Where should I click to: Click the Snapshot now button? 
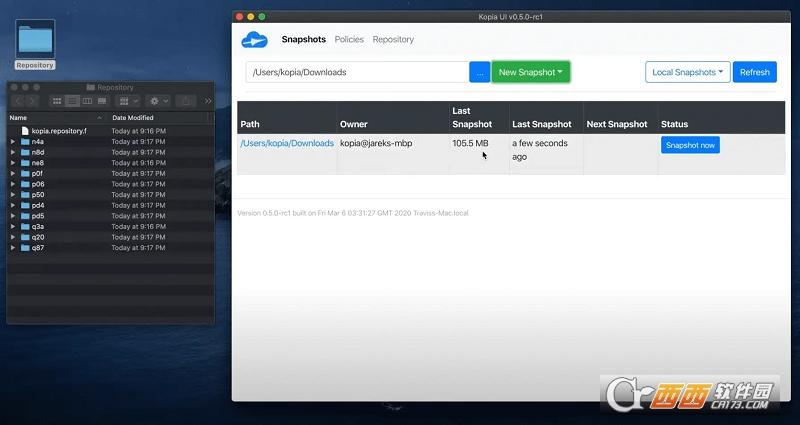tap(690, 145)
